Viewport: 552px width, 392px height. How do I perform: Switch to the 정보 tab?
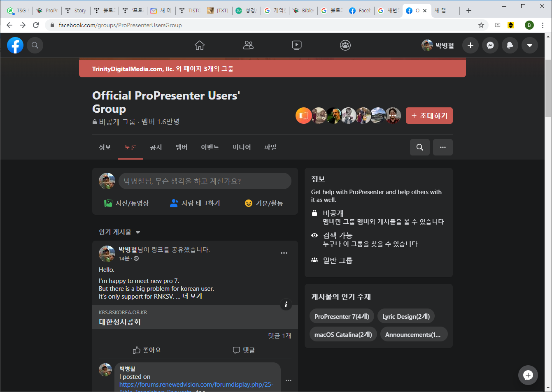pos(105,147)
